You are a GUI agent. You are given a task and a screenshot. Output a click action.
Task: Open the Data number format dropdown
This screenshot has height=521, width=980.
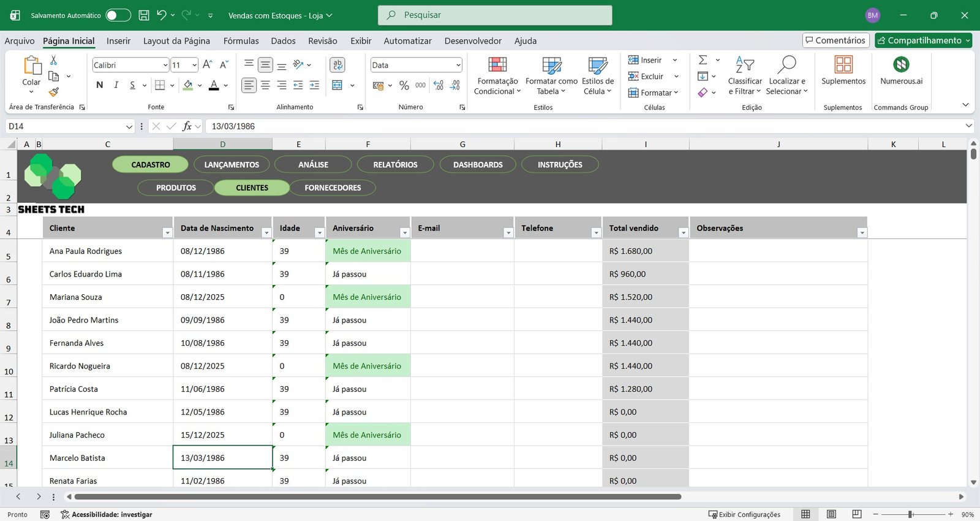coord(458,65)
